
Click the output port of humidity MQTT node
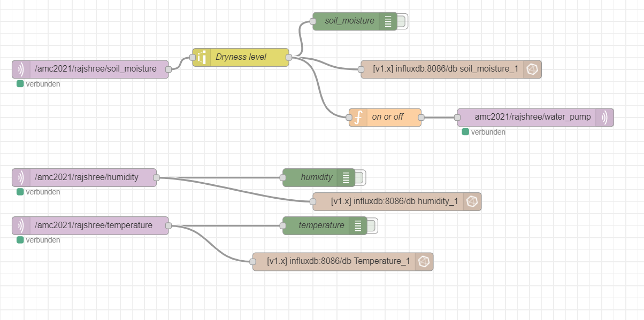coord(156,177)
